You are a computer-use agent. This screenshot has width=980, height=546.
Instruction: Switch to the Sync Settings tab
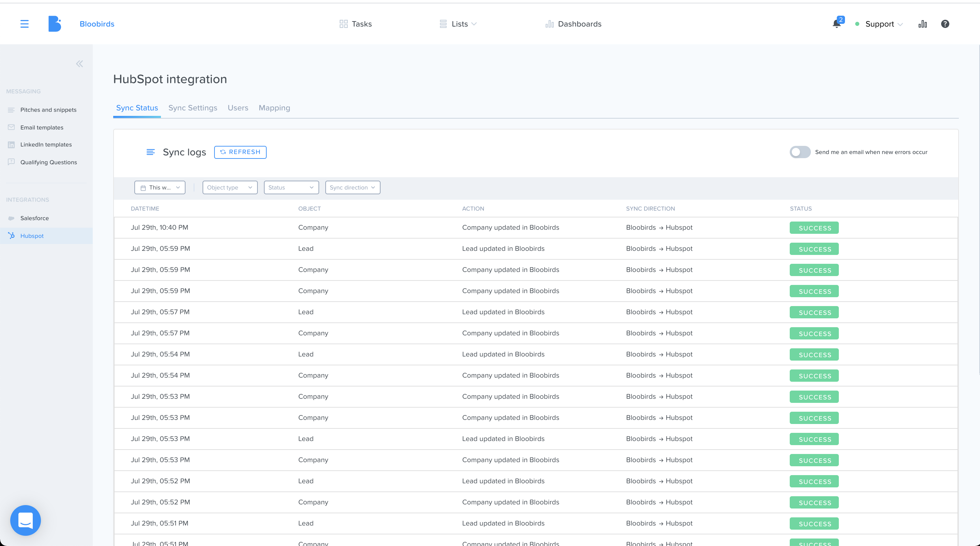(x=193, y=108)
